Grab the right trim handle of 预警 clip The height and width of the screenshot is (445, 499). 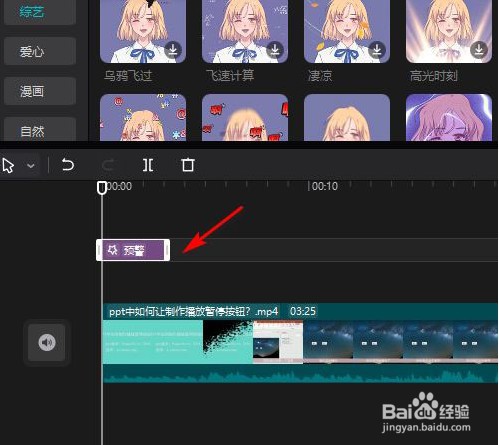click(167, 250)
